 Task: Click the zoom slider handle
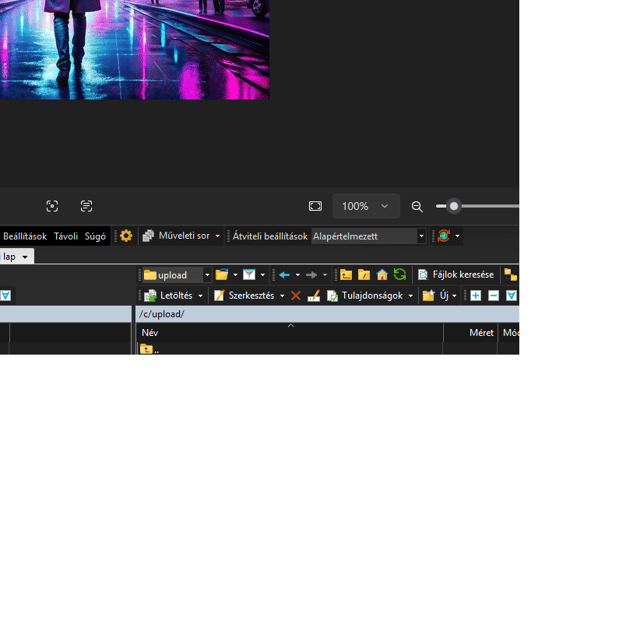click(454, 206)
